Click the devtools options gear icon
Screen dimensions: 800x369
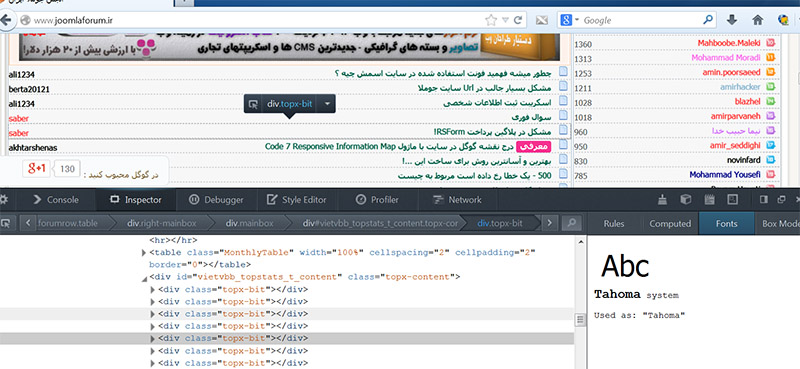coord(4,200)
